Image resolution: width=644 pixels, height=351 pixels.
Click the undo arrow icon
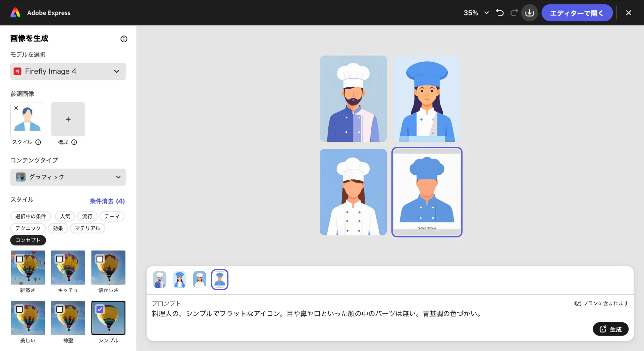pos(500,13)
